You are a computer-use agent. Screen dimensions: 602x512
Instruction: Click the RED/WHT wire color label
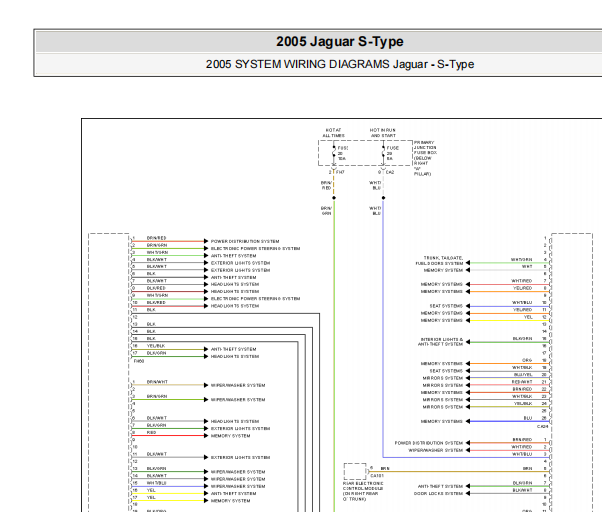click(x=522, y=382)
